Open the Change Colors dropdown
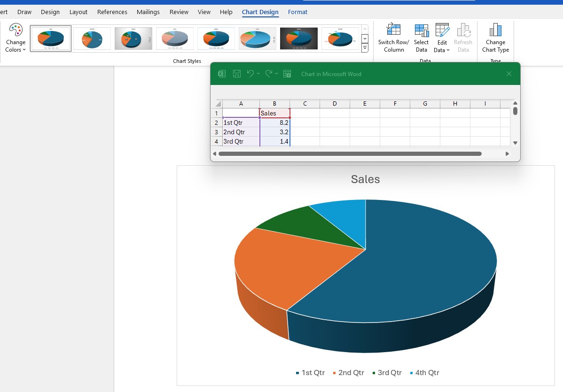Viewport: 563px width, 392px height. (15, 38)
